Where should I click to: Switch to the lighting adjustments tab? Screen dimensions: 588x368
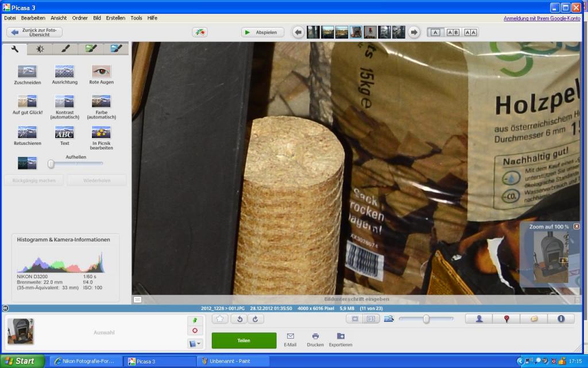tap(40, 49)
